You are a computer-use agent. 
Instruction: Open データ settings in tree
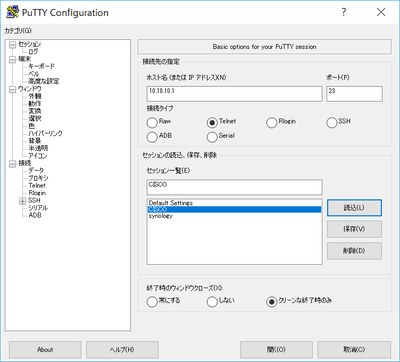pos(36,171)
